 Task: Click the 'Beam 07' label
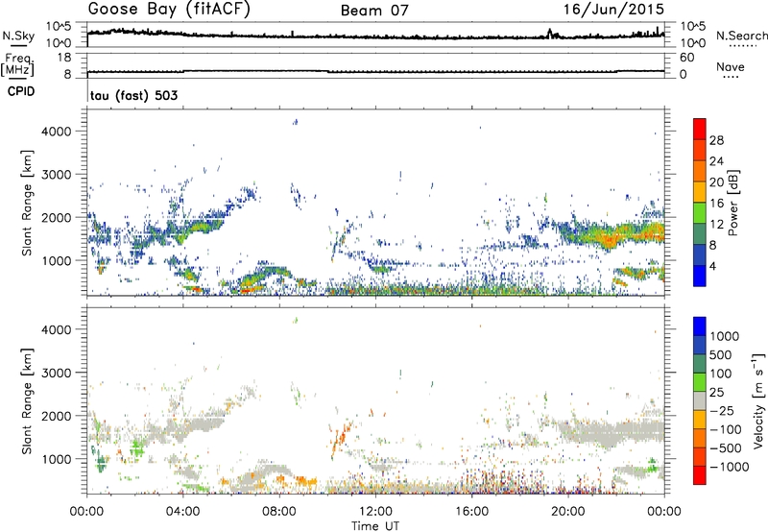374,11
